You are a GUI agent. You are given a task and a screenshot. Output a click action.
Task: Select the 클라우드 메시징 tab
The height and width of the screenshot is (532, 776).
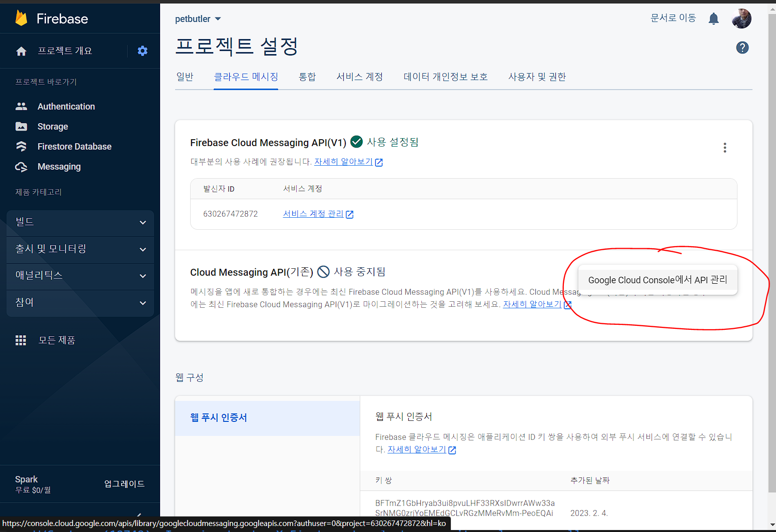click(x=246, y=77)
